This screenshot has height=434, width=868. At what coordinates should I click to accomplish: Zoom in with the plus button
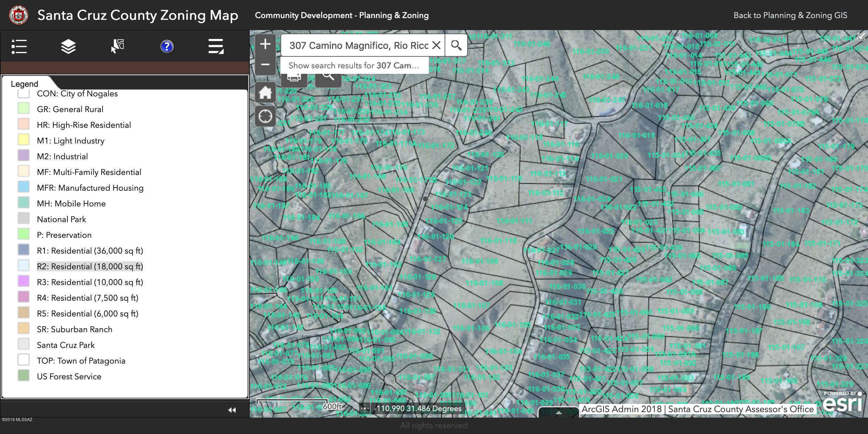pyautogui.click(x=265, y=44)
